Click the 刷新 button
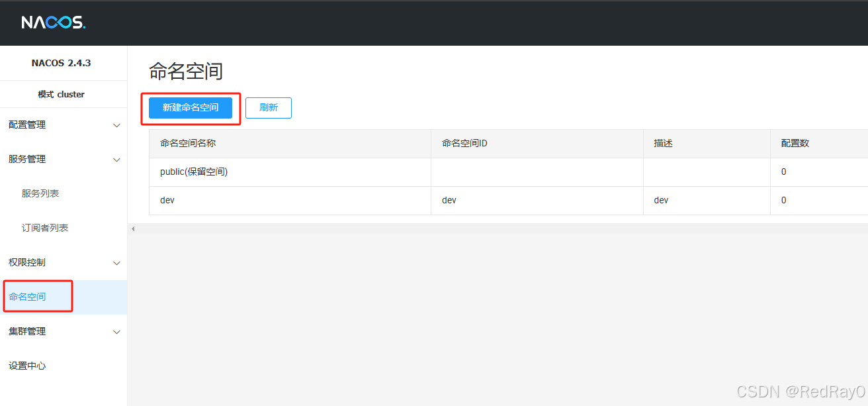The width and height of the screenshot is (868, 406). click(269, 108)
